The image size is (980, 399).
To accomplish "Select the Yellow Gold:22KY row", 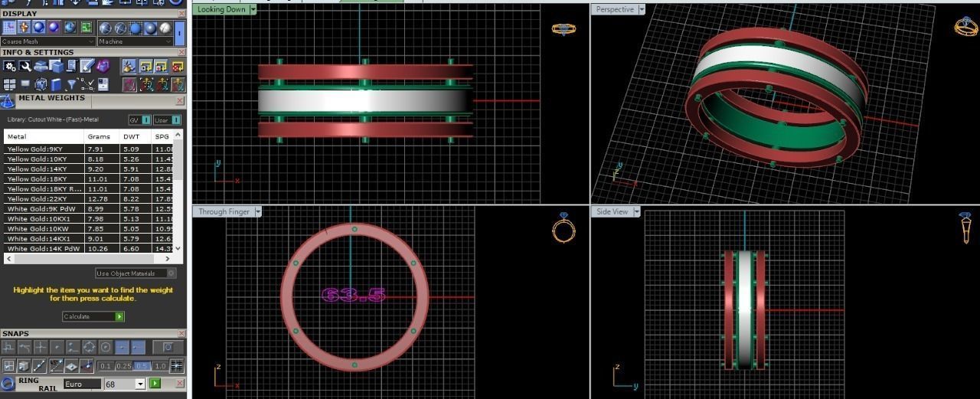I will point(89,198).
